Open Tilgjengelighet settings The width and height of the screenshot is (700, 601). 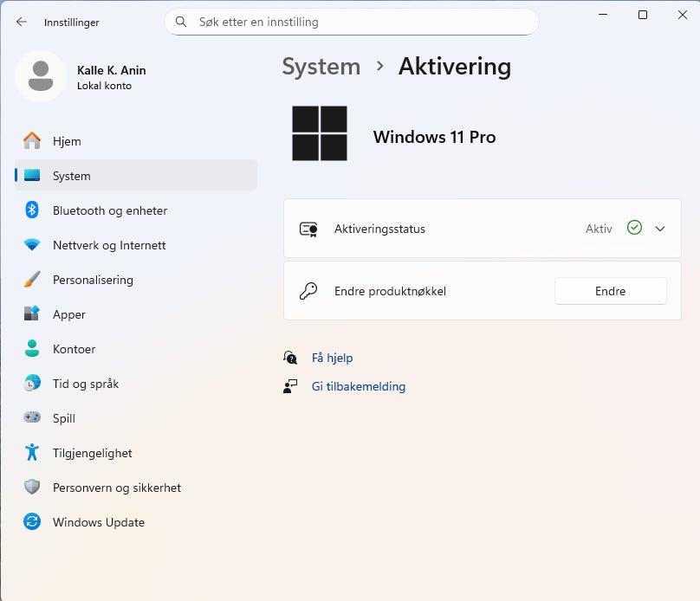coord(136,453)
